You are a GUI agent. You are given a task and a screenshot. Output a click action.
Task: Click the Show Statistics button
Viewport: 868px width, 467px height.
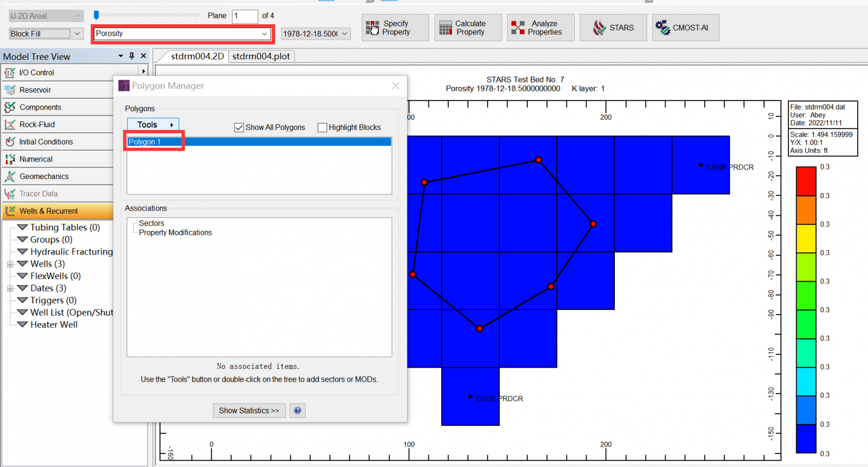pos(249,411)
